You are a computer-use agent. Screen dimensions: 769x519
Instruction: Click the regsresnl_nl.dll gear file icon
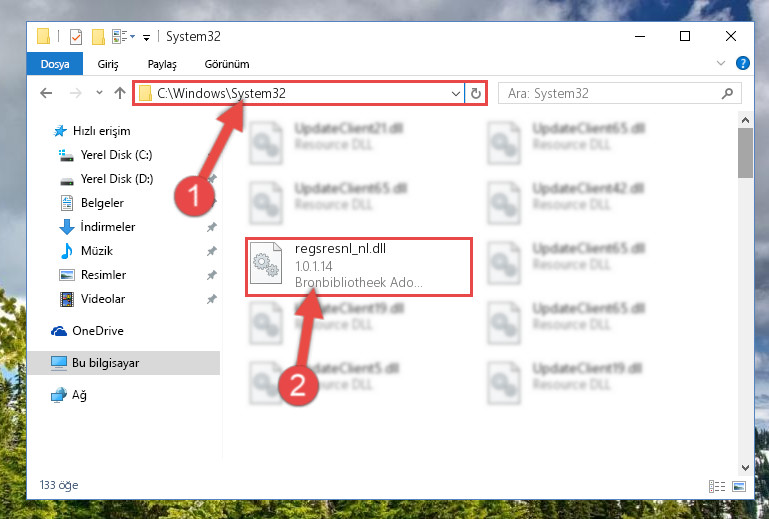coord(266,263)
